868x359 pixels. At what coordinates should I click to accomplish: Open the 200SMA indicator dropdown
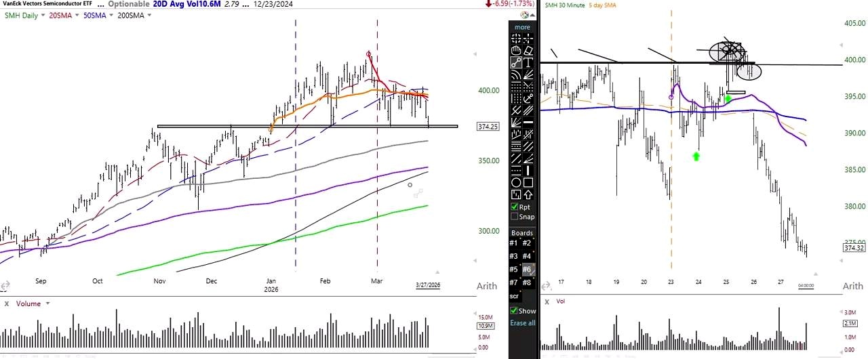tap(148, 15)
